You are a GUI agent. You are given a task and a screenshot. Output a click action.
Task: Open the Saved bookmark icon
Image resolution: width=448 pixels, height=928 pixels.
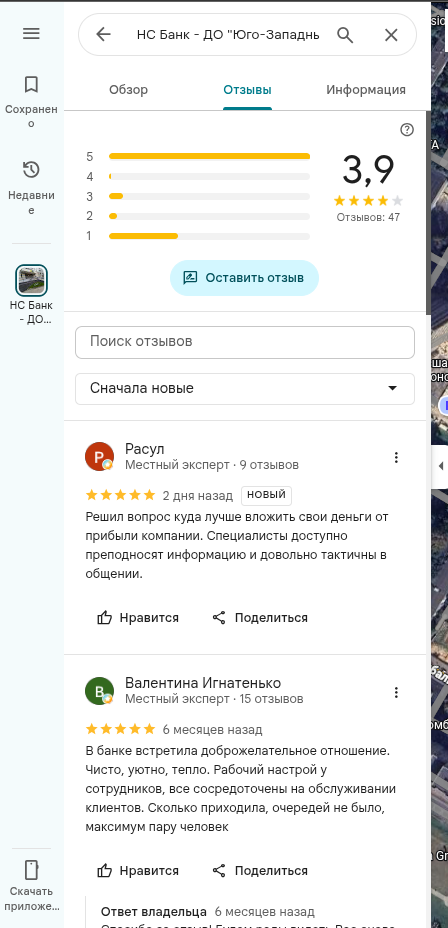(31, 85)
